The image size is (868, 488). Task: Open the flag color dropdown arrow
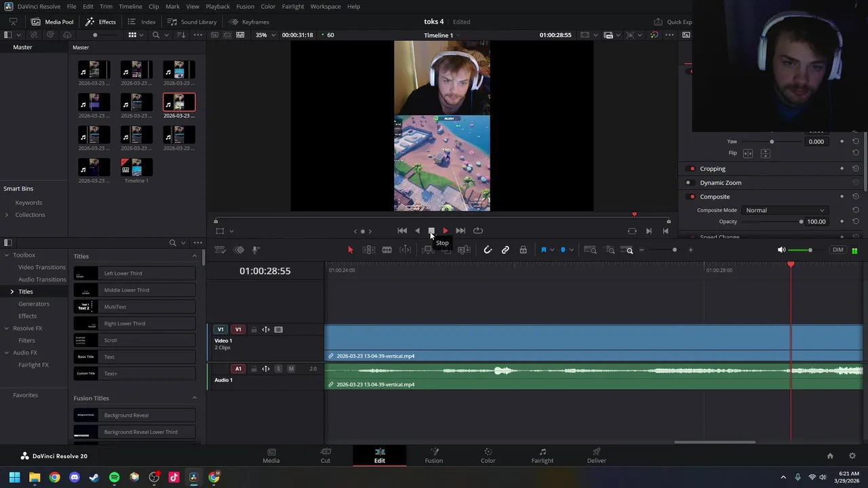(x=551, y=250)
